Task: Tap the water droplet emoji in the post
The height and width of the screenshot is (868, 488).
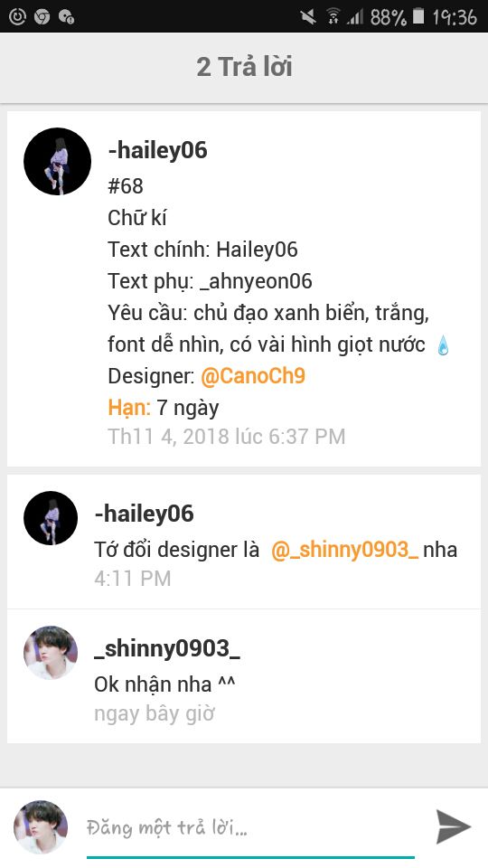Action: click(443, 345)
